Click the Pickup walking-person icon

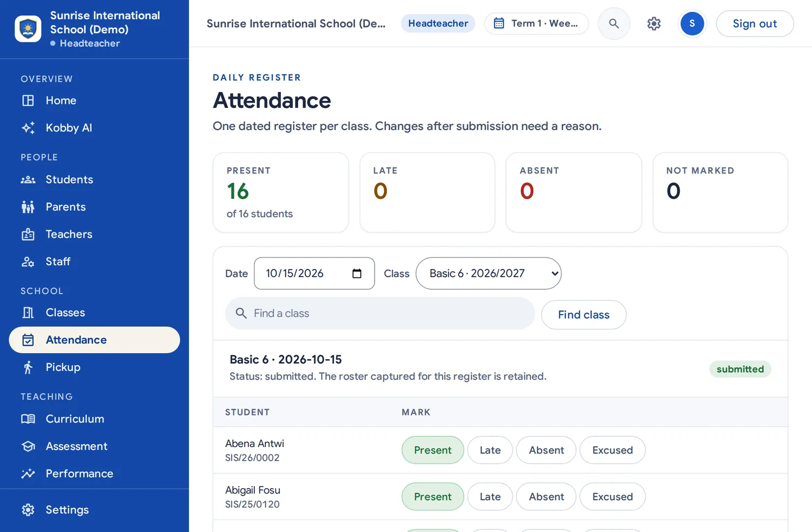pos(28,367)
